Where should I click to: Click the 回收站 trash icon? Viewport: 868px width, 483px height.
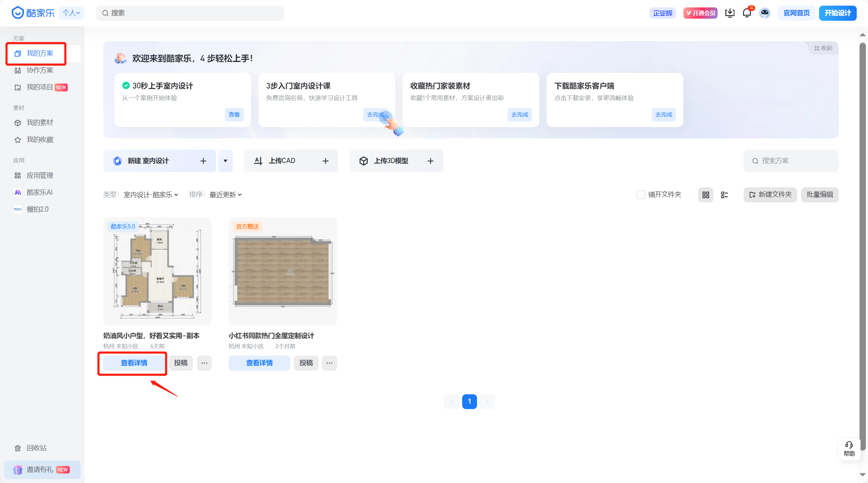pyautogui.click(x=18, y=448)
